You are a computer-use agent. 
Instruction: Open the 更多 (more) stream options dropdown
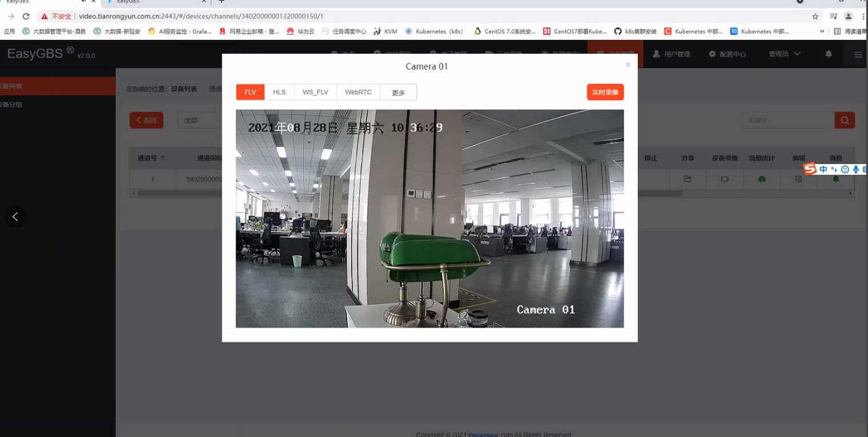398,93
